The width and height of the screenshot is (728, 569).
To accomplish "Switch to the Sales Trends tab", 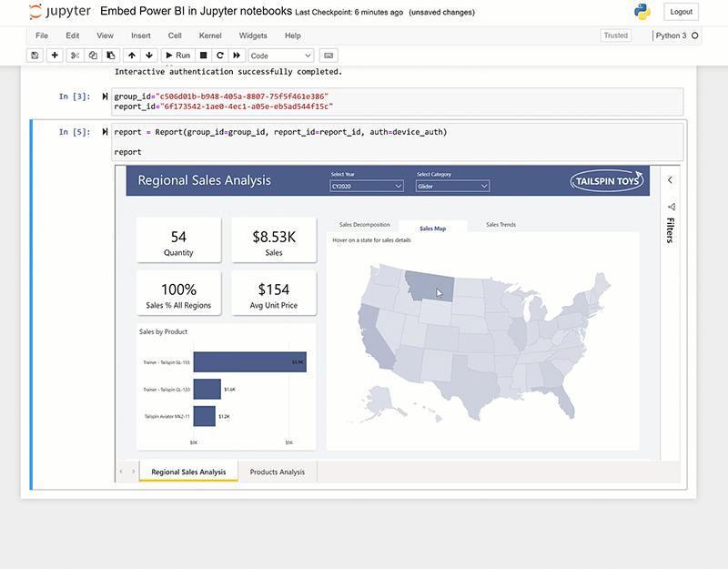I will 500,224.
